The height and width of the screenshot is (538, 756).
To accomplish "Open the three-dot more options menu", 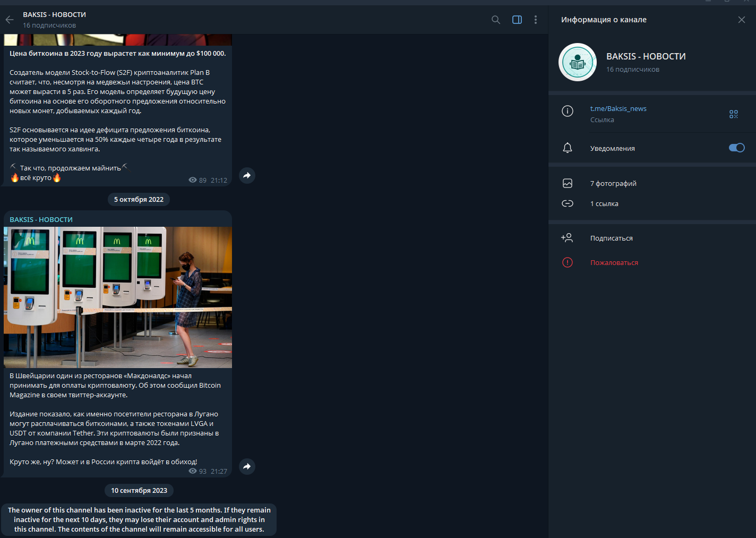I will [536, 20].
